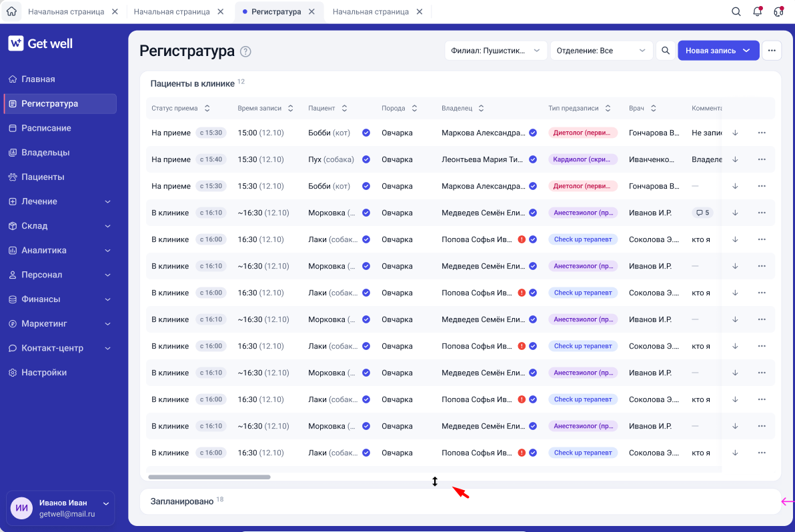Open the comments bubble showing 5
Viewport: 795px width, 532px height.
pyautogui.click(x=703, y=213)
